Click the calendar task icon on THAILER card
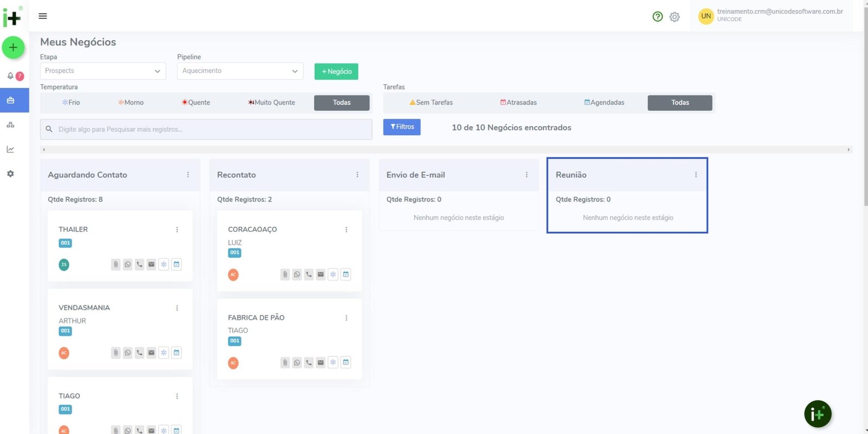The height and width of the screenshot is (434, 868). pos(176,265)
